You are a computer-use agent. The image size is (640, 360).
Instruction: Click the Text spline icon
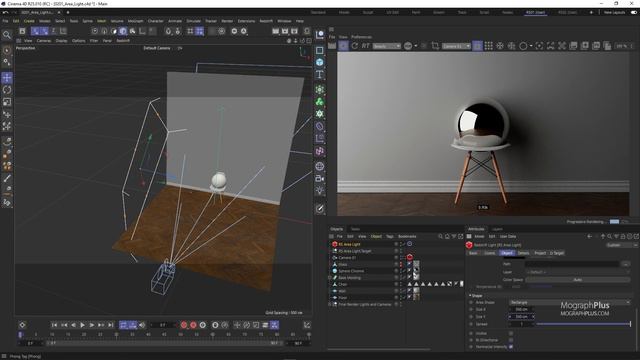320,75
